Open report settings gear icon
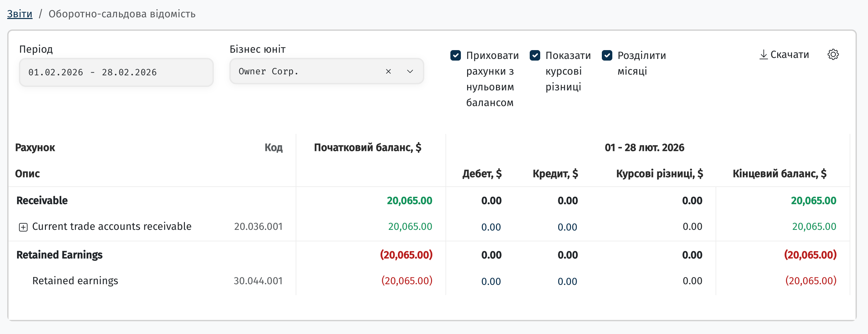 (x=833, y=55)
